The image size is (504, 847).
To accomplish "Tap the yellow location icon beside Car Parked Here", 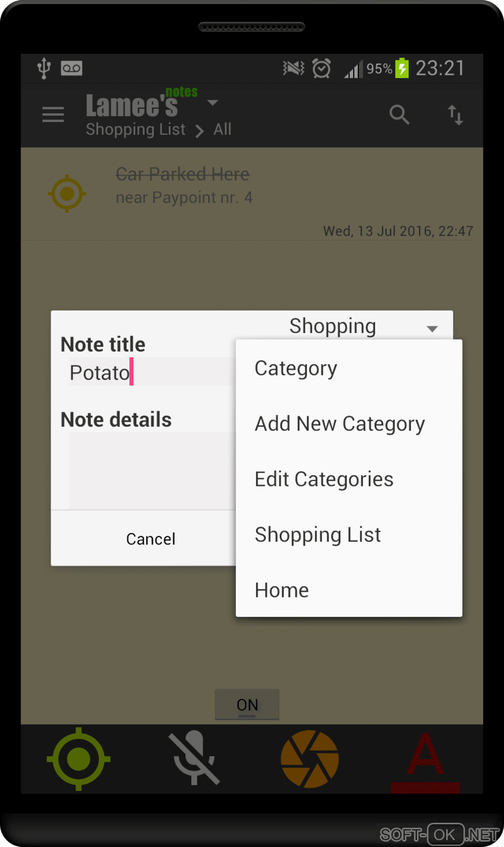I will tap(67, 194).
